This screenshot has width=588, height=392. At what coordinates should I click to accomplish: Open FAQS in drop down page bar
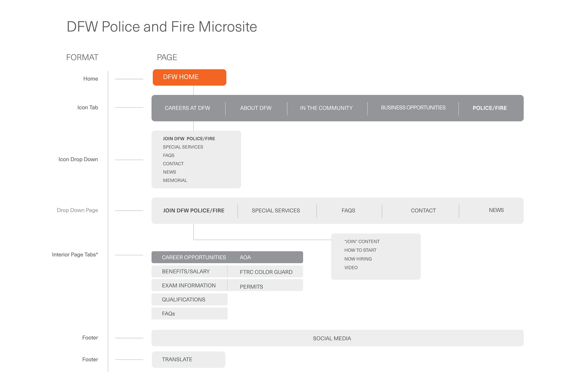tap(348, 211)
